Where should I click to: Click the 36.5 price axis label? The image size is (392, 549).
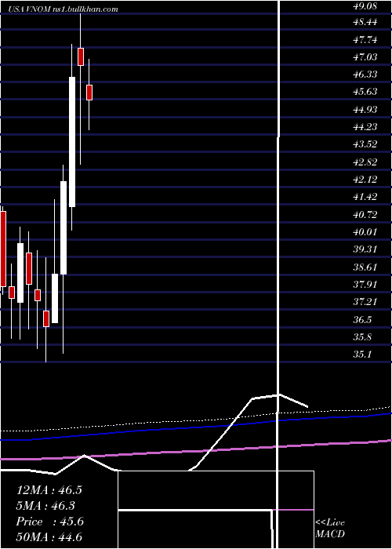362,320
